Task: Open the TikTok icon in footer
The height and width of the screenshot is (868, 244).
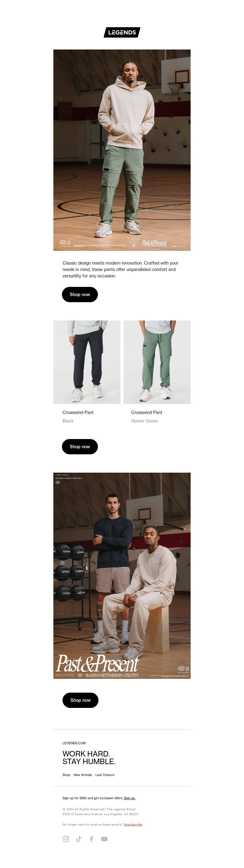Action: (78, 839)
